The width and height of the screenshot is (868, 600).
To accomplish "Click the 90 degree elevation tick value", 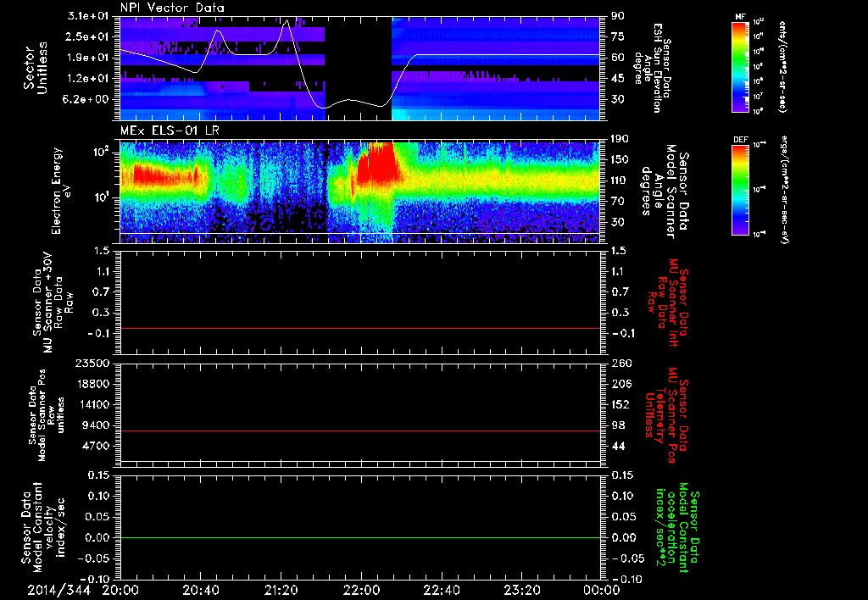I will click(x=618, y=16).
